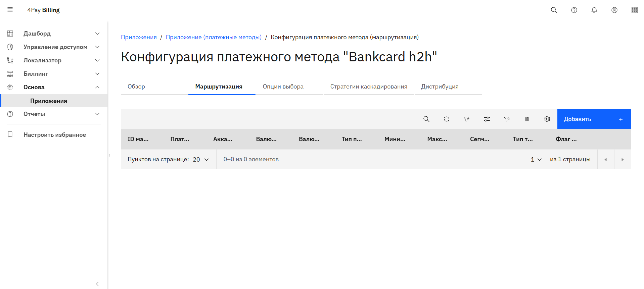
Task: Open the items per page dropdown
Action: [x=201, y=160]
